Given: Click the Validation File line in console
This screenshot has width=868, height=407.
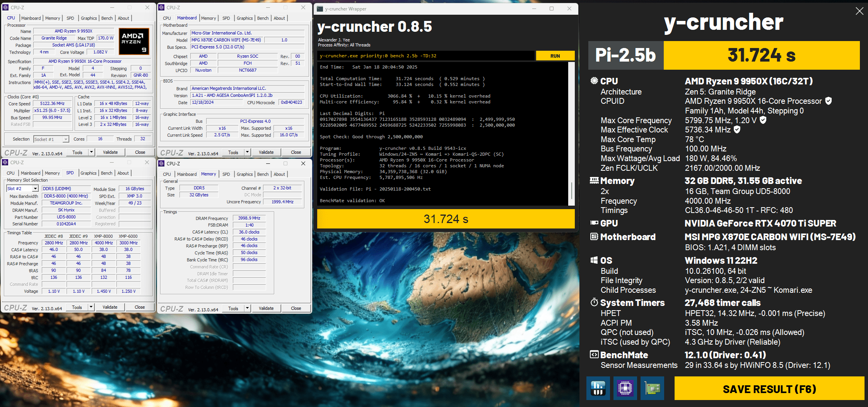Looking at the screenshot, I should tap(375, 189).
